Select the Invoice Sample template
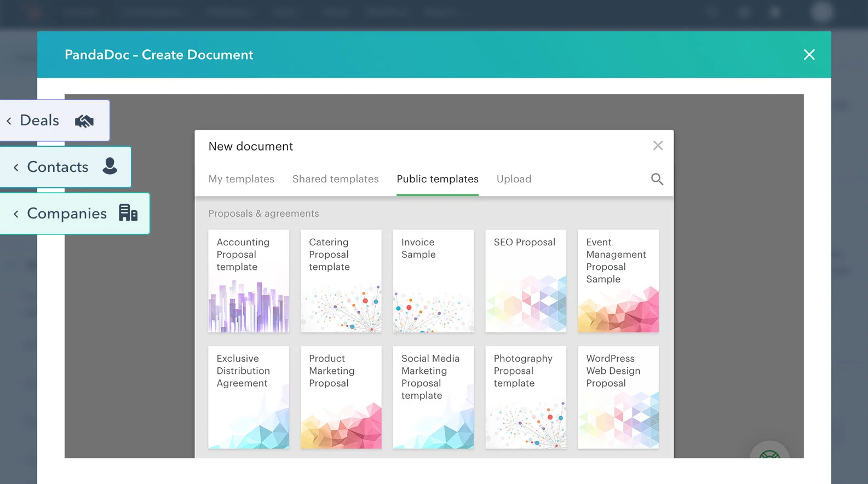This screenshot has height=484, width=868. [x=433, y=281]
